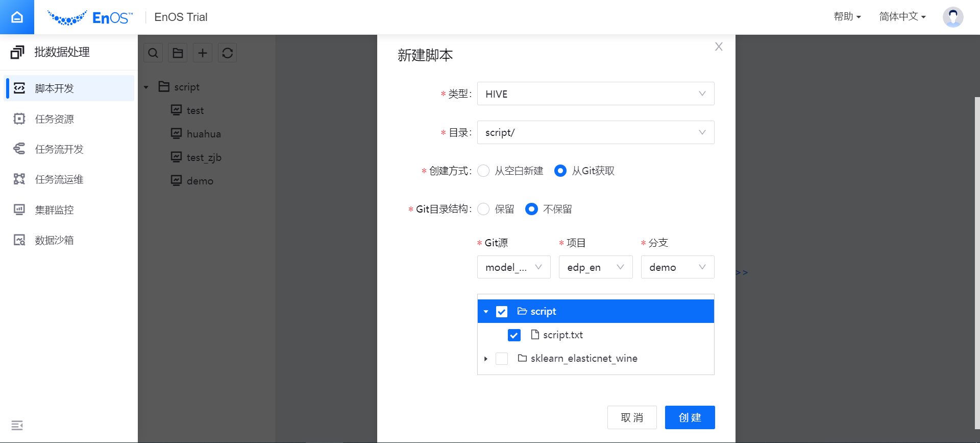Close the 新建脚本 dialog with X
This screenshot has height=443, width=980.
pyautogui.click(x=719, y=46)
